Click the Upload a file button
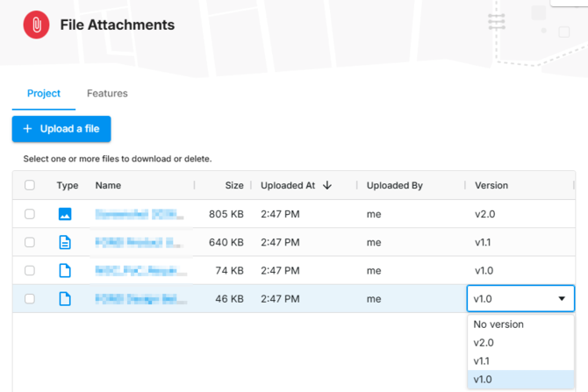588x392 pixels. [61, 129]
